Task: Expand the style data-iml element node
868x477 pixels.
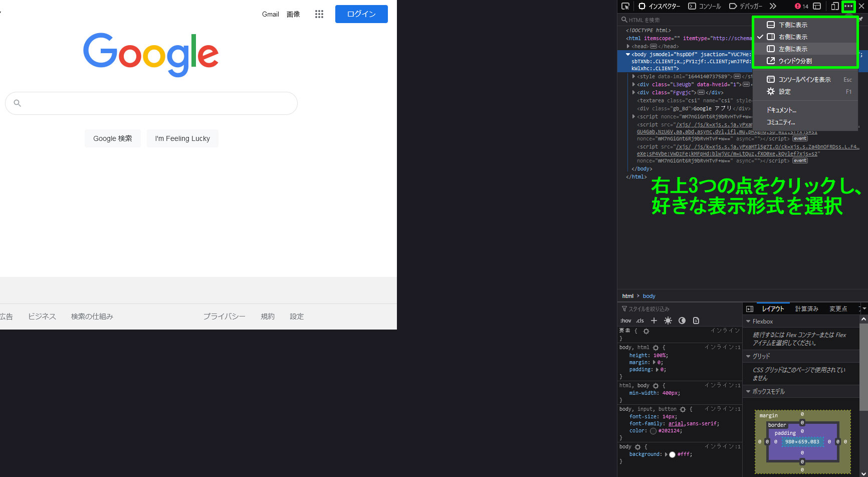Action: (634, 76)
